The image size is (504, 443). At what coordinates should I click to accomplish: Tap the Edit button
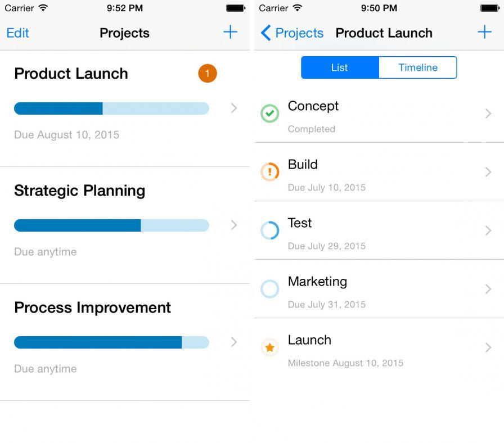coord(17,33)
